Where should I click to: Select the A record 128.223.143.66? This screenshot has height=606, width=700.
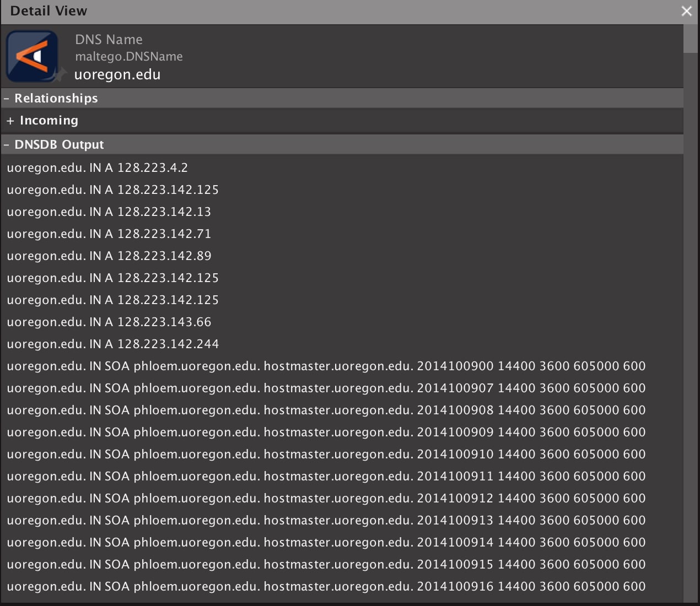coord(109,322)
